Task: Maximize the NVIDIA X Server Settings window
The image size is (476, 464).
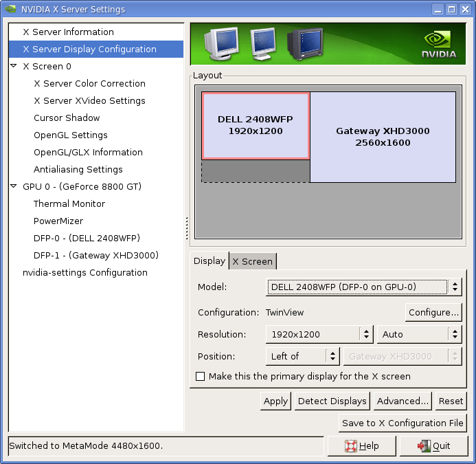Action: (451, 10)
